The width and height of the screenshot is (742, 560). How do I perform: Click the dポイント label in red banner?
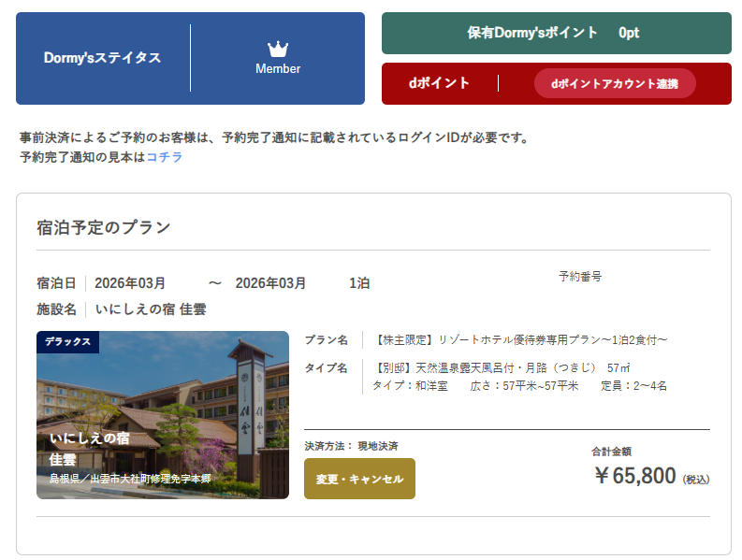(439, 83)
